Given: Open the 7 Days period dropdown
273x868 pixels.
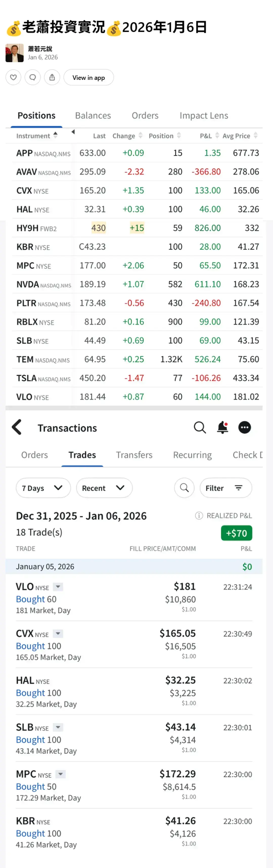Looking at the screenshot, I should (x=43, y=488).
